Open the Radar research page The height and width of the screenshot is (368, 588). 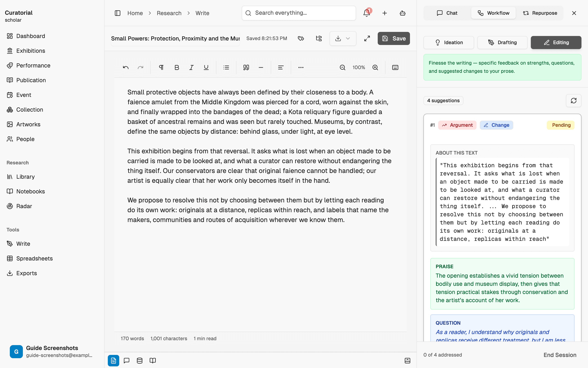pyautogui.click(x=52, y=206)
